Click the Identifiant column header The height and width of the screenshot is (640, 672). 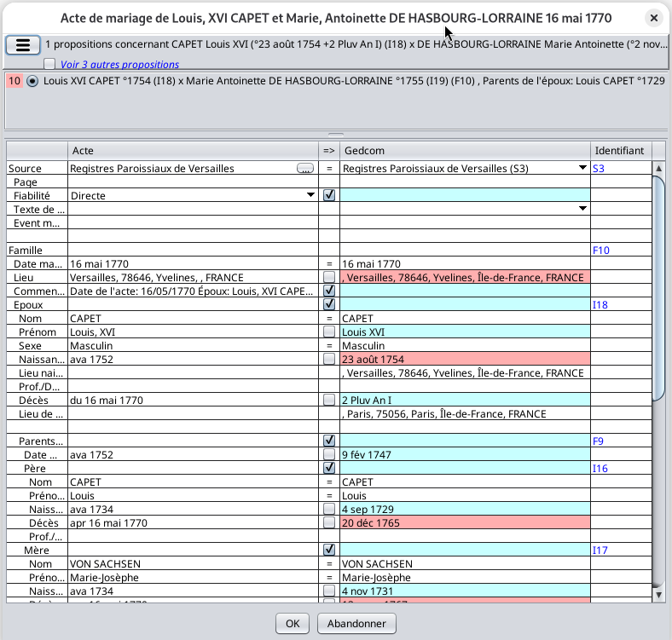tap(621, 150)
